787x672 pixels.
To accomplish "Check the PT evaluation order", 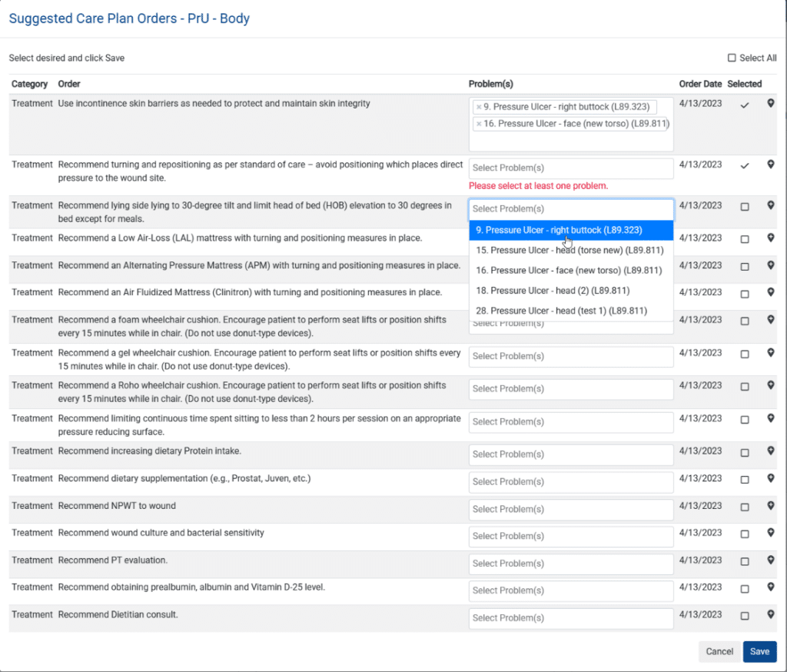I will click(x=745, y=561).
